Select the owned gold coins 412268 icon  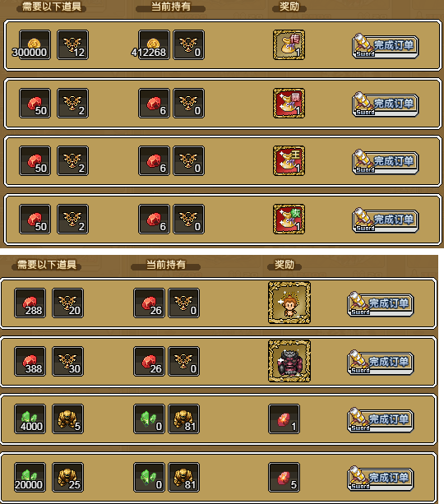point(154,44)
